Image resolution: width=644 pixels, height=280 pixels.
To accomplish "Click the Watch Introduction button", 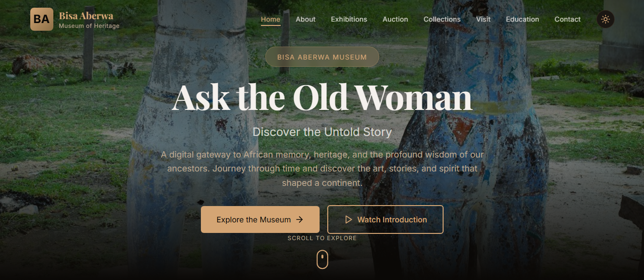I will click(385, 219).
